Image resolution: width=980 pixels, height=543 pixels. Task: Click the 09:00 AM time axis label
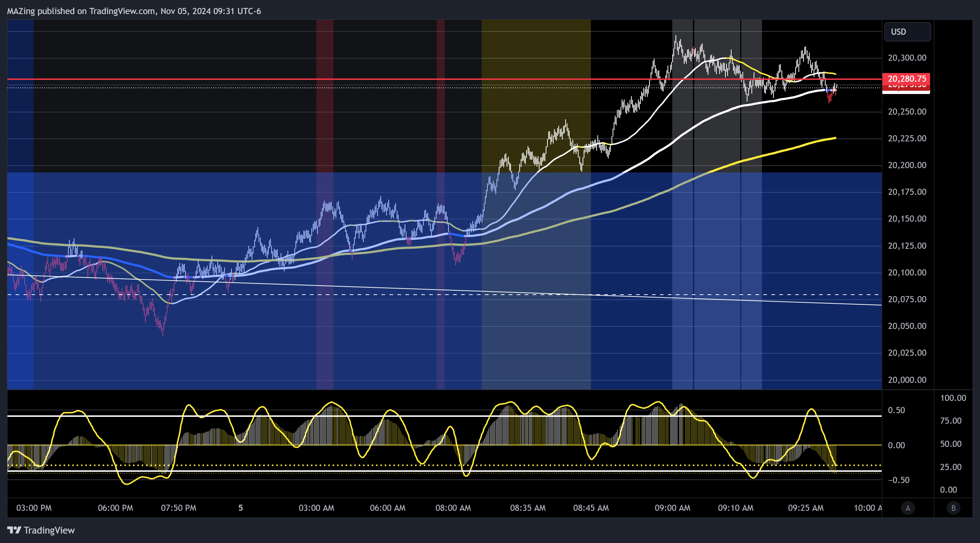click(x=672, y=508)
